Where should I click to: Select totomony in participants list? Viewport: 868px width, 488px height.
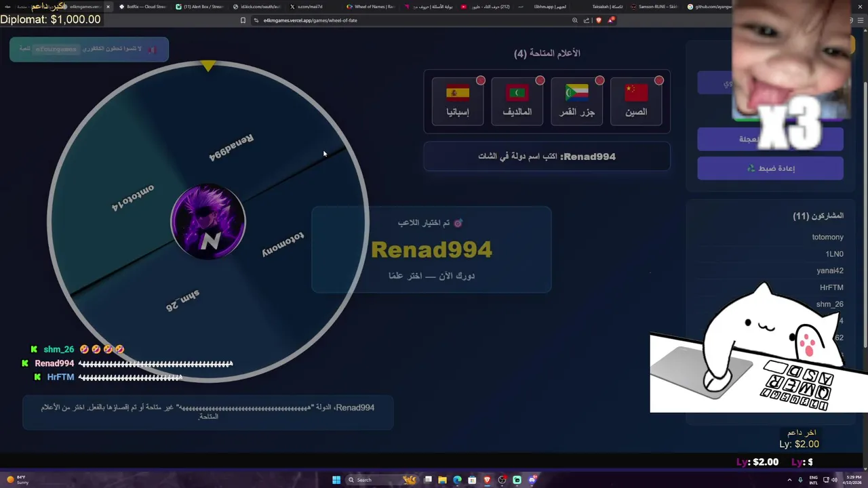[827, 237]
